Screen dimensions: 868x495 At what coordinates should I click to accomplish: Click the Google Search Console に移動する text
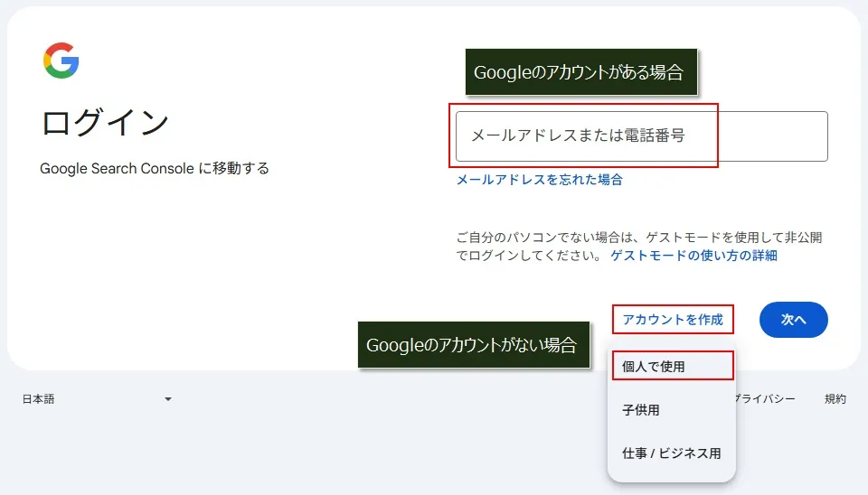click(x=155, y=168)
